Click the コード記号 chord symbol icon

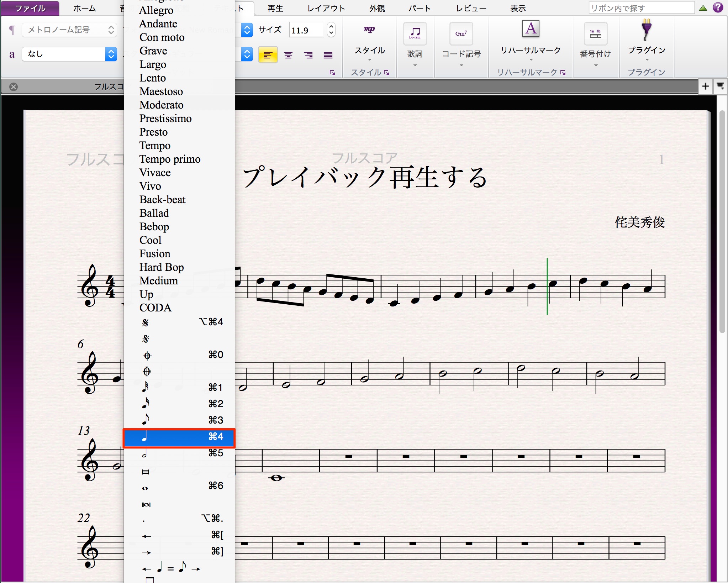click(x=461, y=34)
